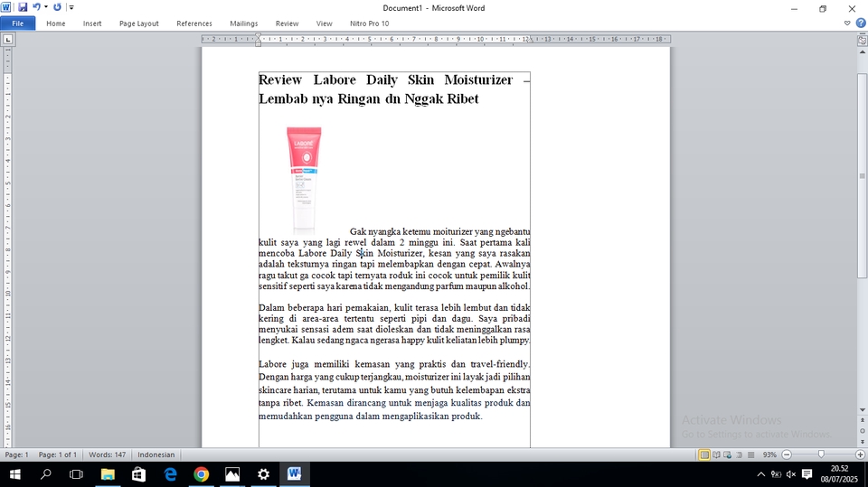Screen dimensions: 868x487
Task: Open the Undo history dropdown arrow
Action: (x=46, y=7)
